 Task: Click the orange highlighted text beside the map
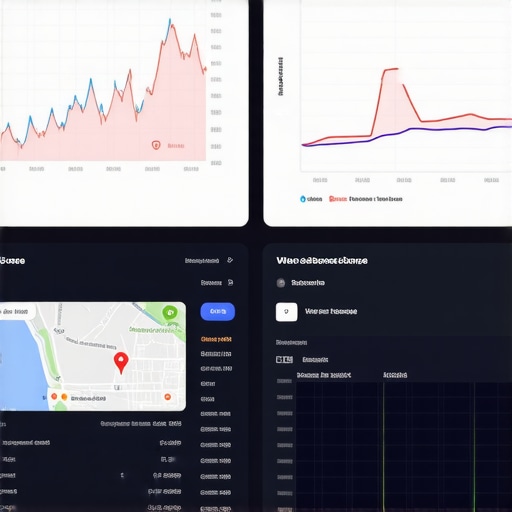[x=216, y=339]
